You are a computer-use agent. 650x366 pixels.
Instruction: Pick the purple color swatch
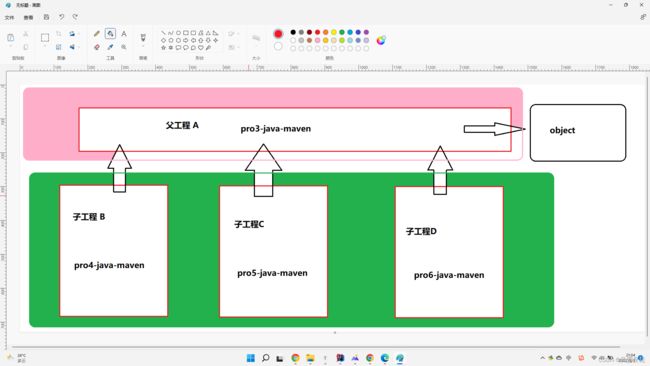click(x=366, y=32)
